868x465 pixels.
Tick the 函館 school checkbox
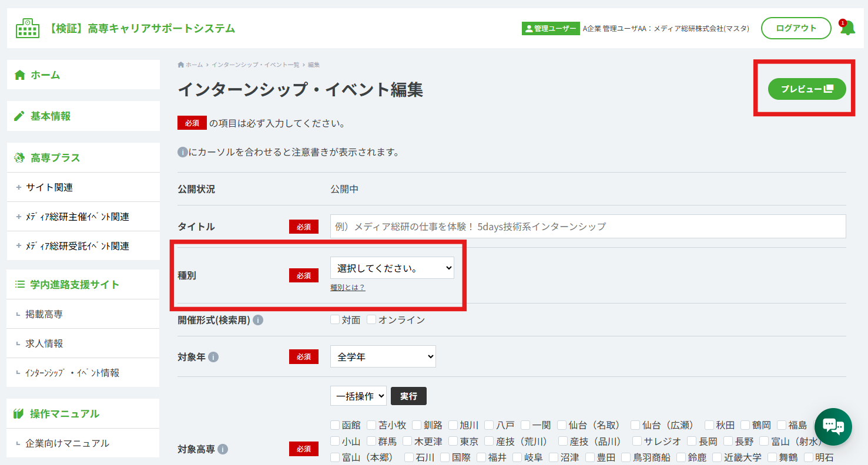335,425
